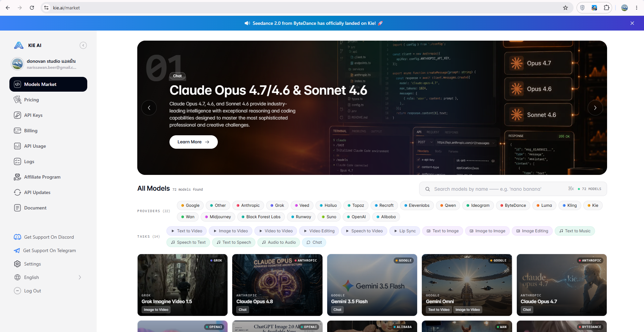Filter by OpenAI provider
This screenshot has height=332, width=644.
[x=356, y=217]
